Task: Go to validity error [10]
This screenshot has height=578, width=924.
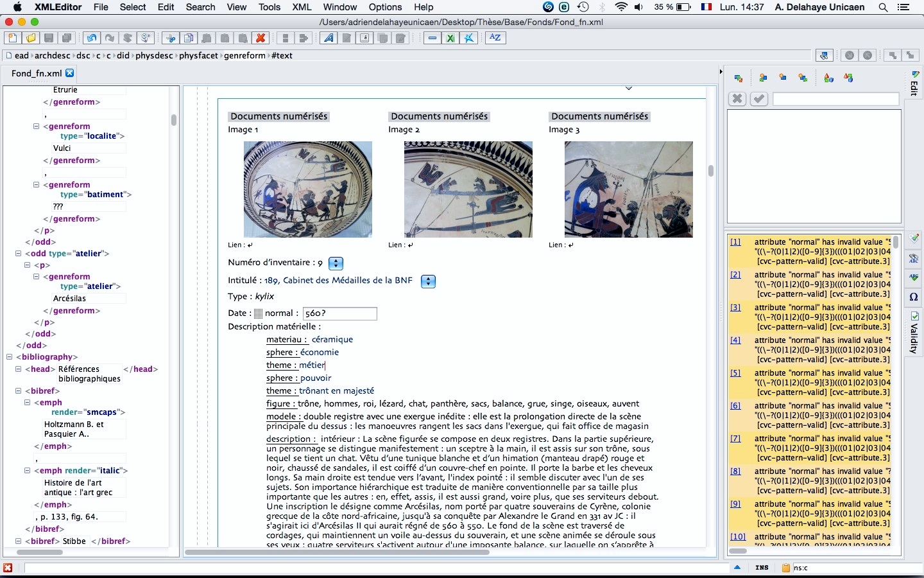Action: (738, 537)
